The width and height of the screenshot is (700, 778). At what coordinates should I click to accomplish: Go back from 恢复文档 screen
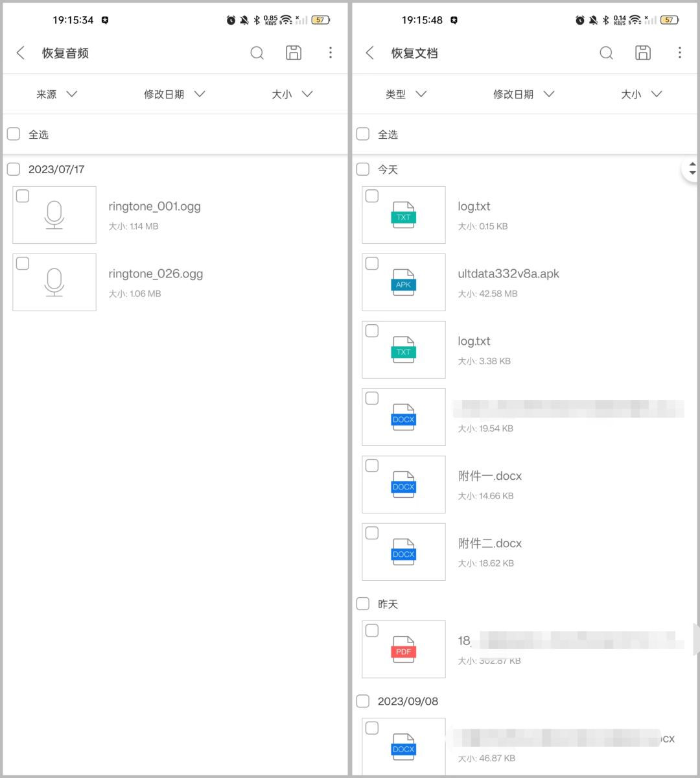tap(369, 53)
